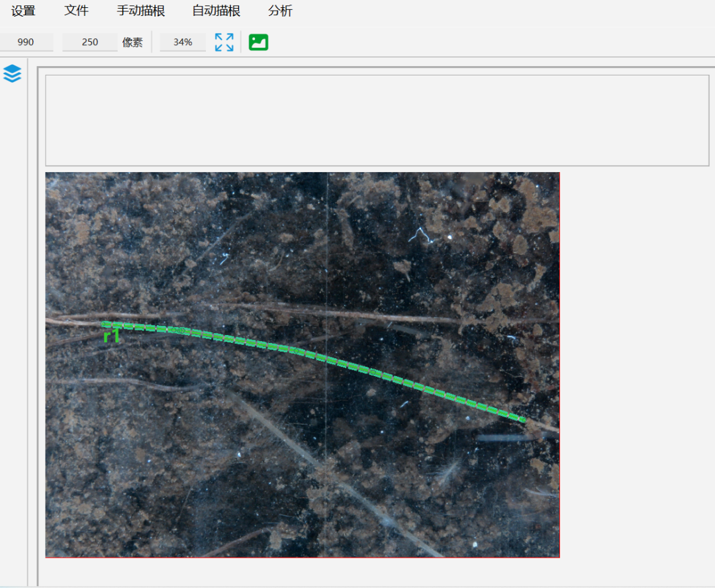Open the layers panel via stack icon

[12, 73]
